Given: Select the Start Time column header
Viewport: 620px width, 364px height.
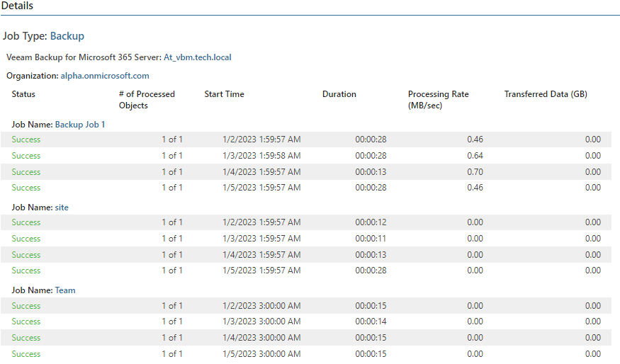Looking at the screenshot, I should pyautogui.click(x=224, y=94).
